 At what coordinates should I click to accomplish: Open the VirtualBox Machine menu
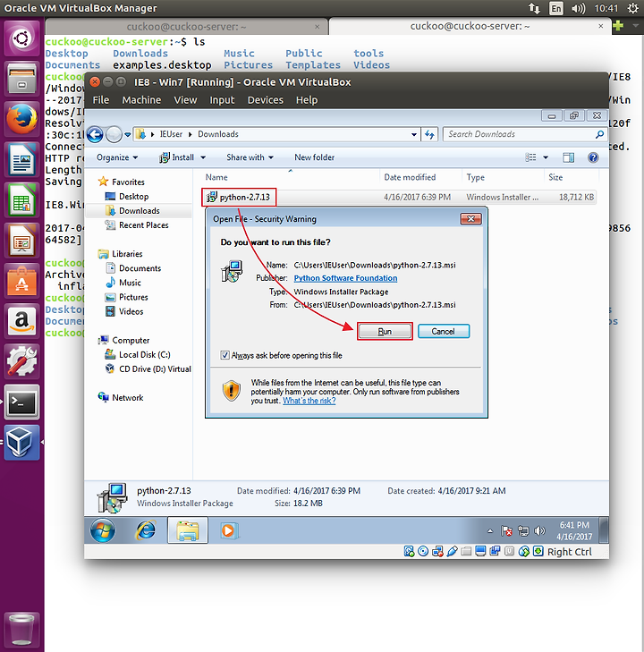[141, 100]
